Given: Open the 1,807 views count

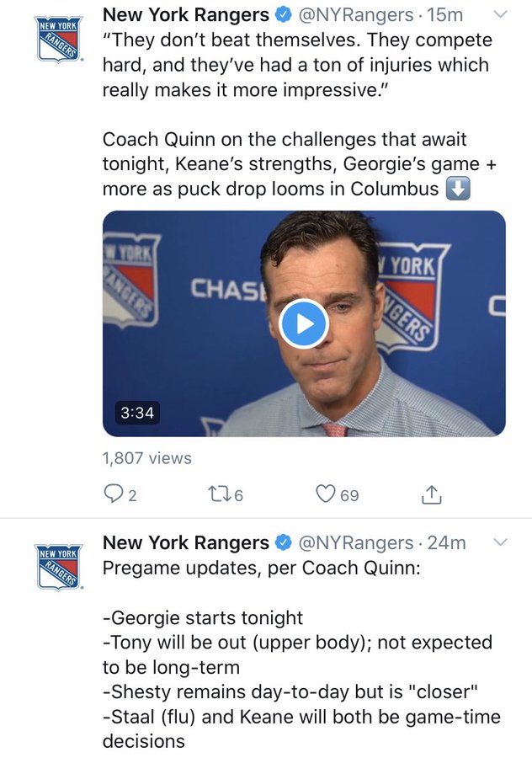Looking at the screenshot, I should click(147, 458).
